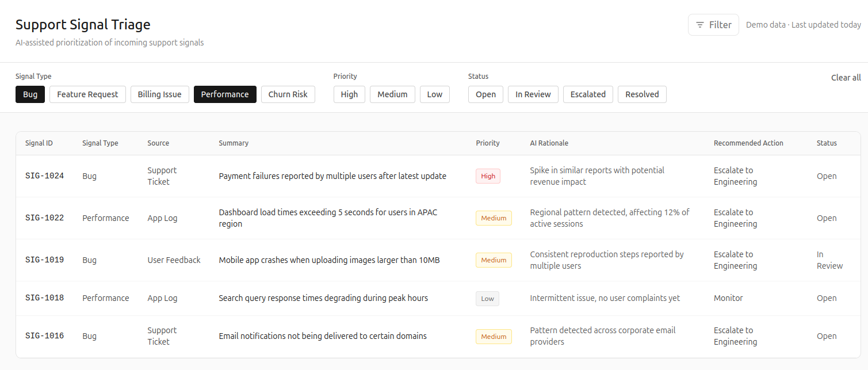Toggle off the Bug signal type filter

click(30, 94)
